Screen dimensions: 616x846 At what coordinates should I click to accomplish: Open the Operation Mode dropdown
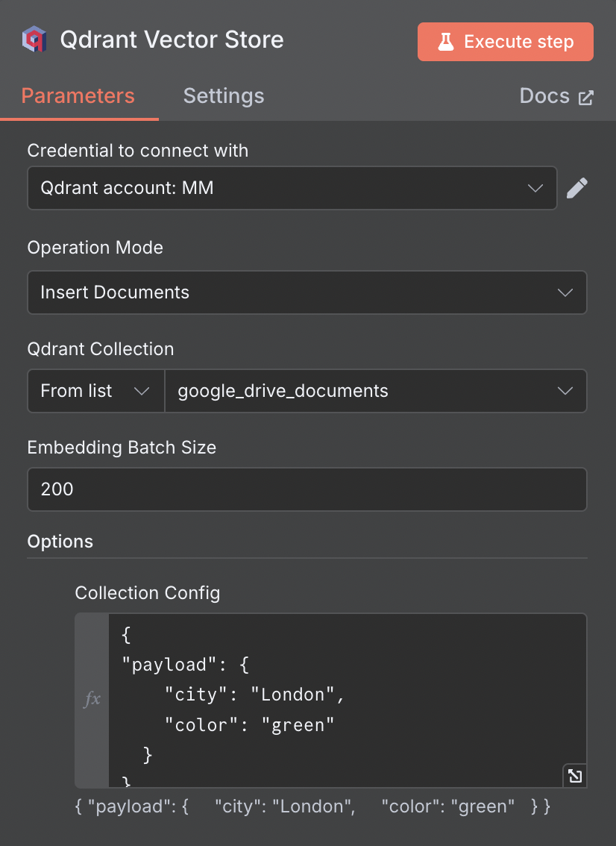tap(307, 292)
